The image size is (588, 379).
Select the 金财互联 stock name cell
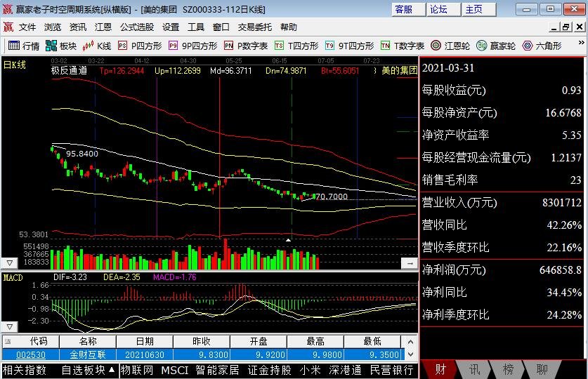tap(88, 354)
